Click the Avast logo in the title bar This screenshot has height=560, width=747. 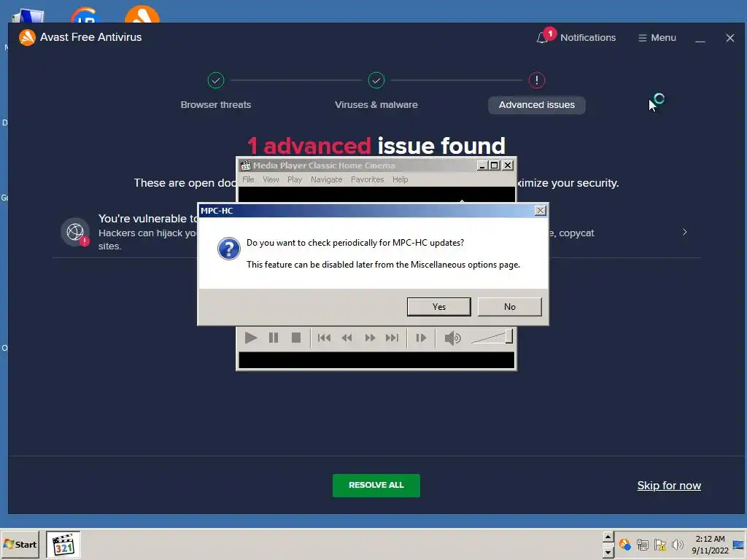pos(27,37)
